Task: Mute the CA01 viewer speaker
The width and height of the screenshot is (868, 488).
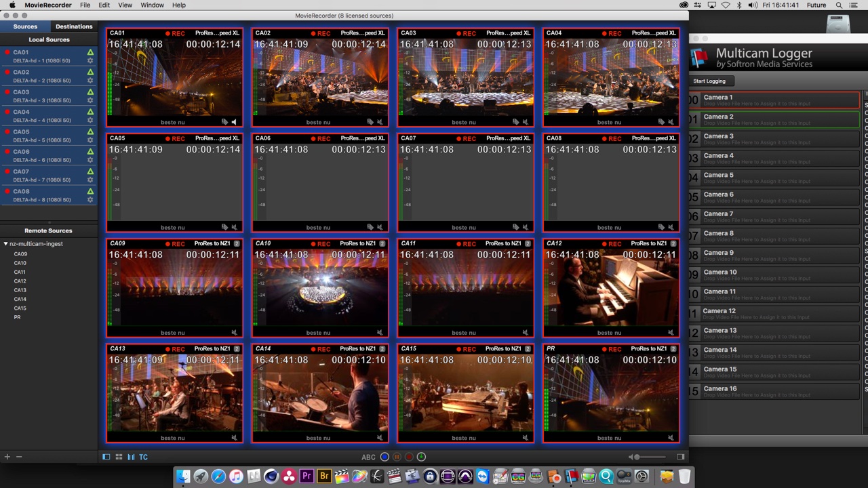Action: coord(234,122)
